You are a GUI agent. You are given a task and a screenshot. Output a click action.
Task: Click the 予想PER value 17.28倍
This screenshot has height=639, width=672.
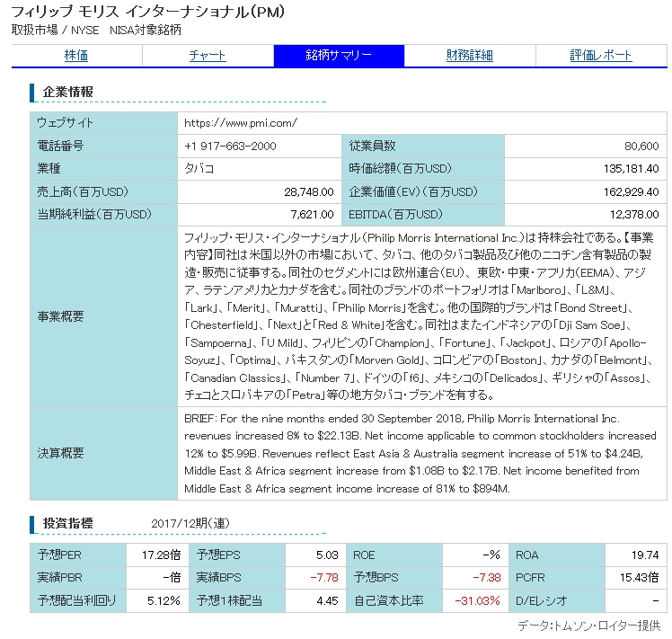[x=161, y=555]
